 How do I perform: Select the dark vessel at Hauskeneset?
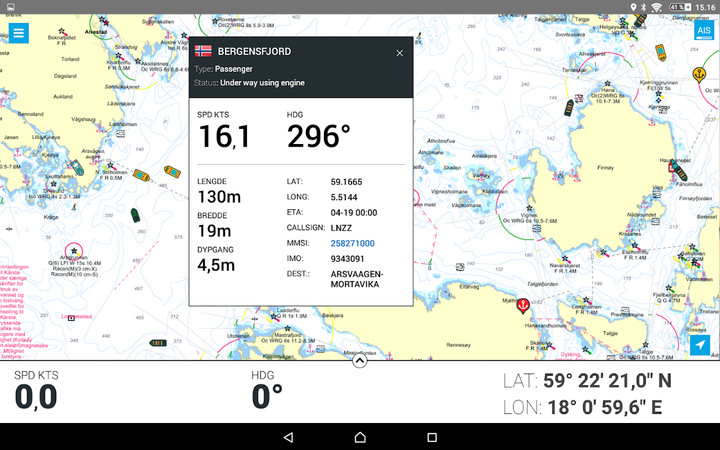(680, 167)
